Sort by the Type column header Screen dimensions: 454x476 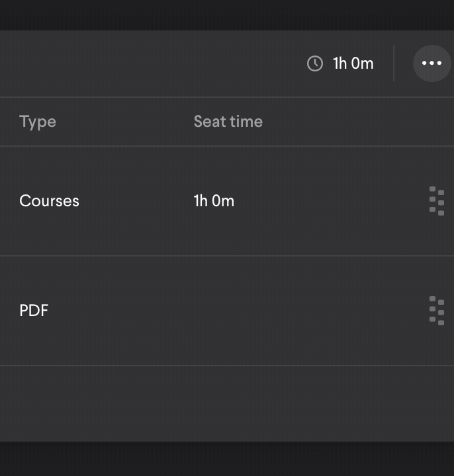click(38, 122)
